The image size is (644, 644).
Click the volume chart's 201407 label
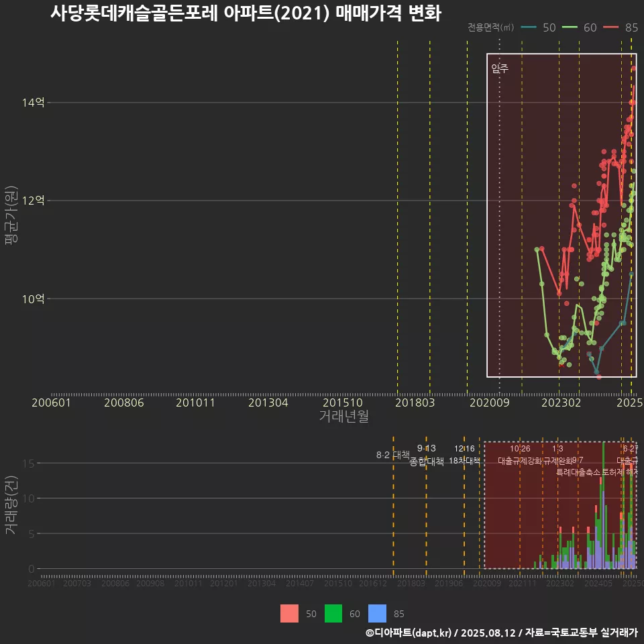pos(300,583)
